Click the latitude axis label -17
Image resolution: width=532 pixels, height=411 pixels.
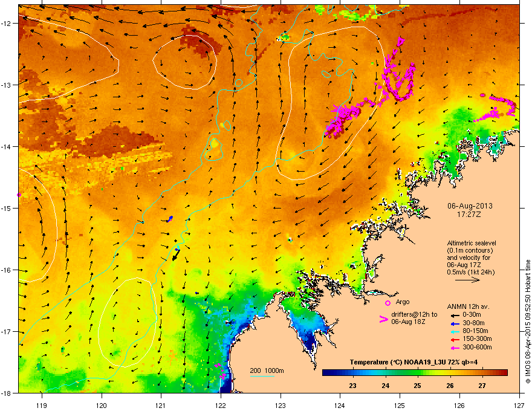point(7,331)
